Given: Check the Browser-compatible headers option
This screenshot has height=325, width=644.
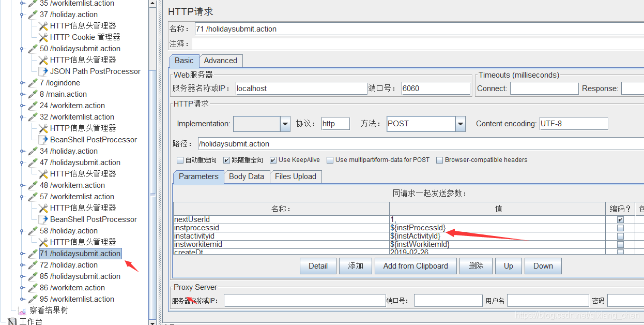Looking at the screenshot, I should click(x=440, y=160).
